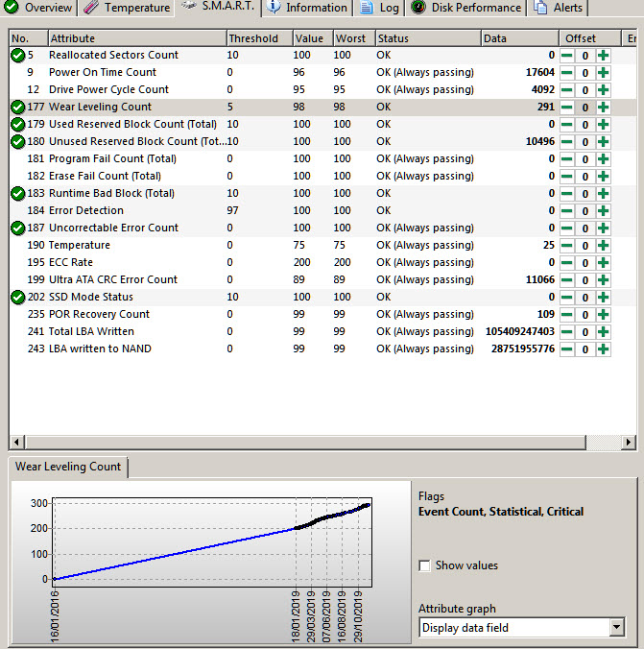Click the horizontal scrollbar left arrow
This screenshot has height=649, width=644.
click(16, 442)
